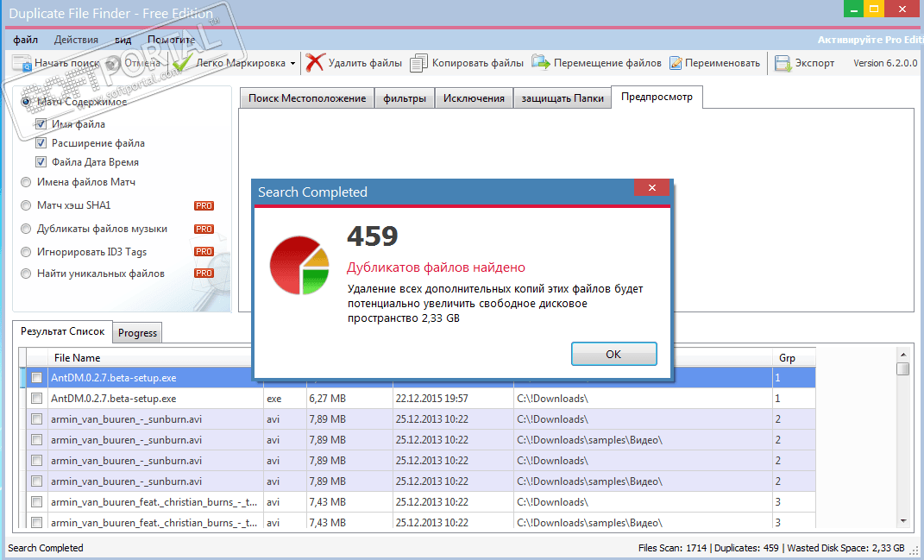Toggle the Расширение файла checkbox
Image resolution: width=924 pixels, height=560 pixels.
coord(41,143)
